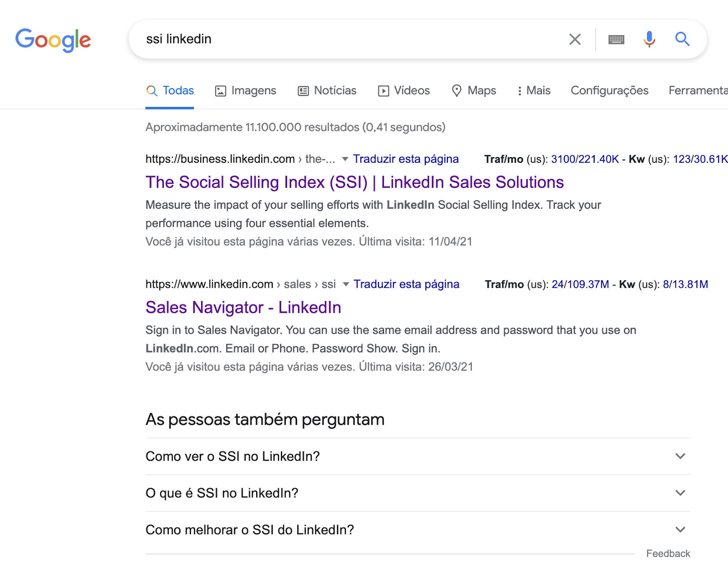Screen dimensions: 728x587
Task: Expand 'O que é SSI no LinkedIn?' question
Action: (418, 493)
